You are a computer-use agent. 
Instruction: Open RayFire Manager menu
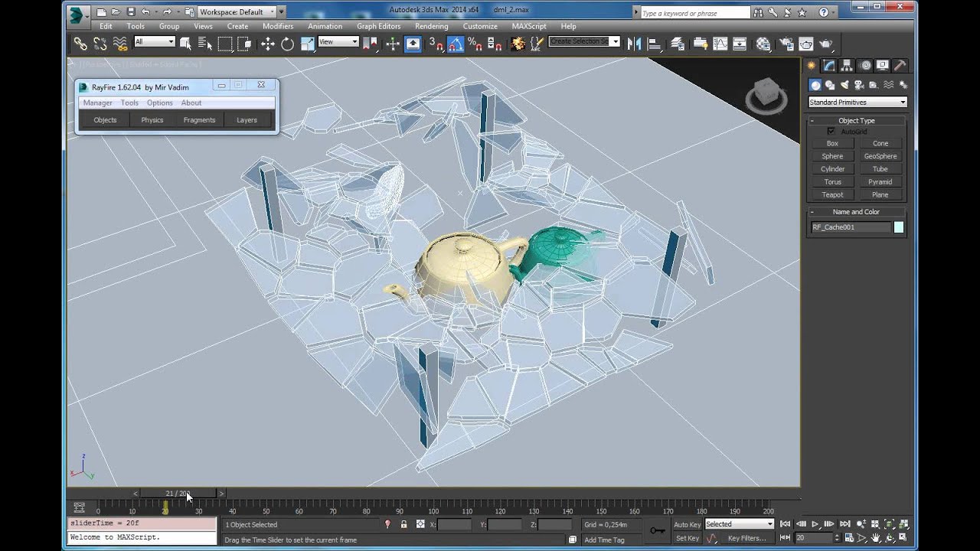97,103
